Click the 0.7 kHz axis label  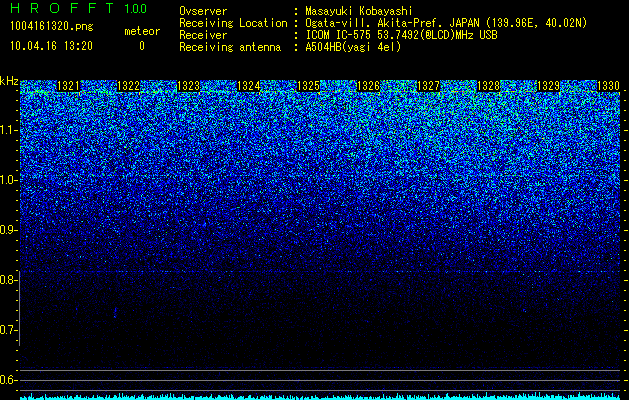click(x=8, y=330)
